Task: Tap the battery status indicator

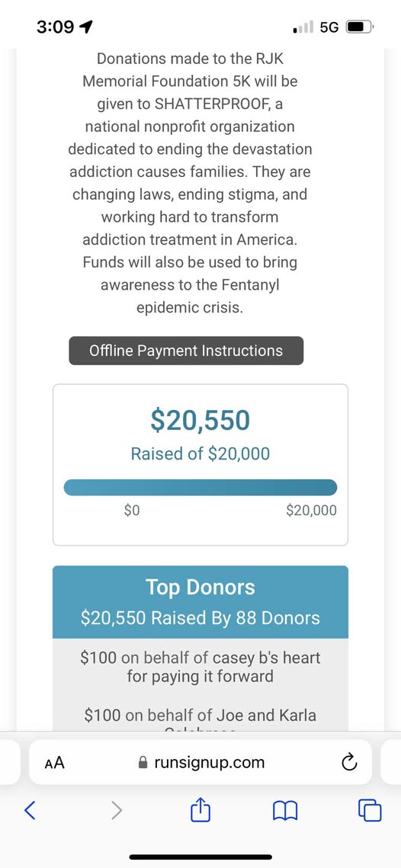Action: 361,27
